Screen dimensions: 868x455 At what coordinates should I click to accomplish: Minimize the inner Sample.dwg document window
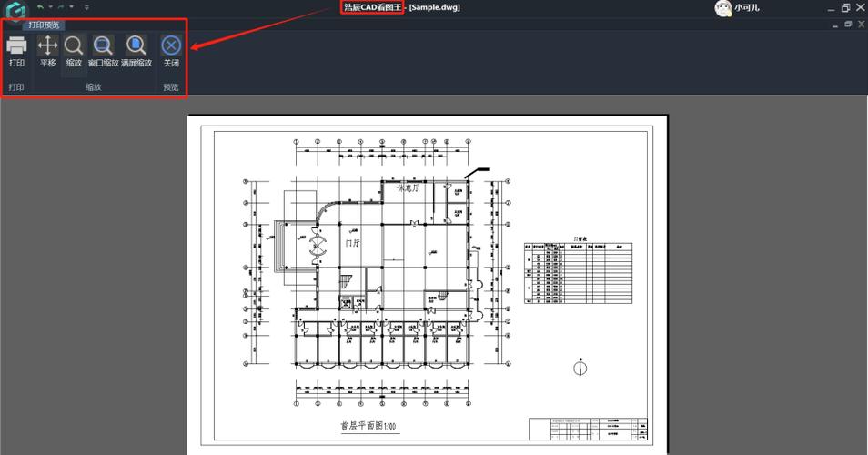coord(834,25)
